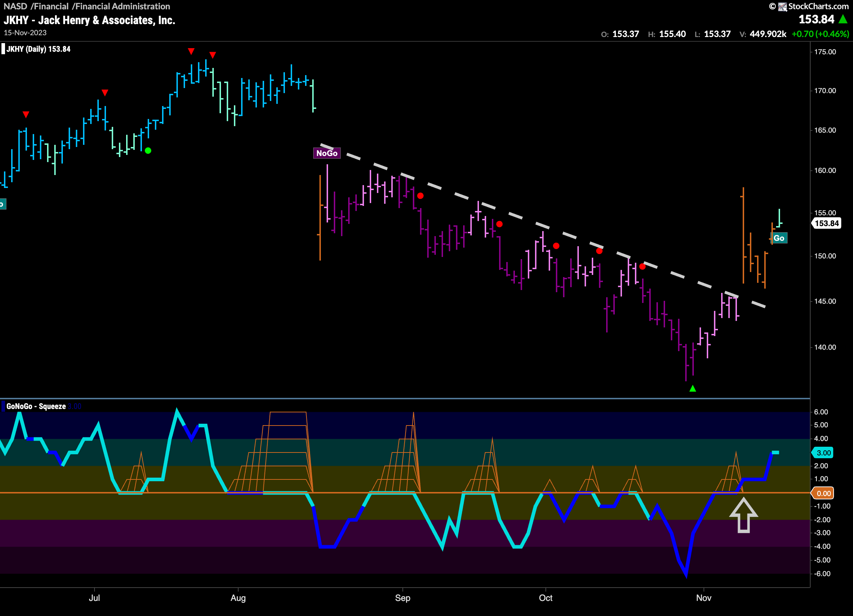The width and height of the screenshot is (853, 616).
Task: Click the green price-up arrow beside 153.84
Action: pos(843,19)
